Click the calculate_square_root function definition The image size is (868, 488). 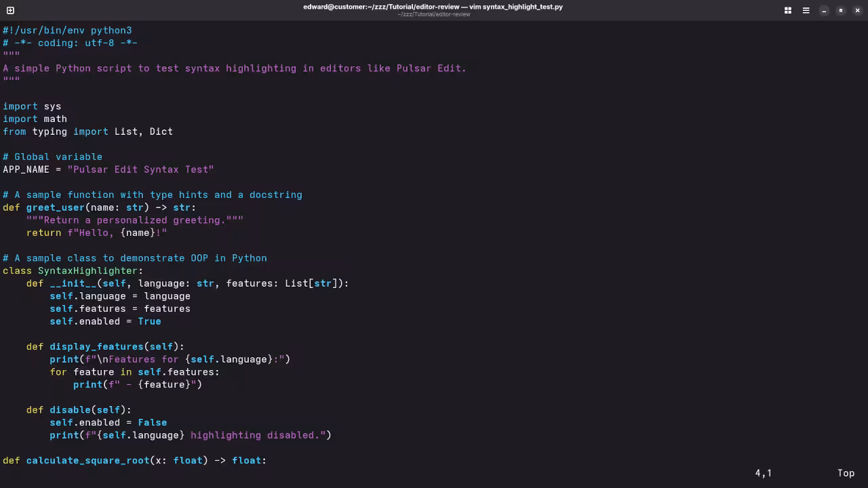point(87,460)
